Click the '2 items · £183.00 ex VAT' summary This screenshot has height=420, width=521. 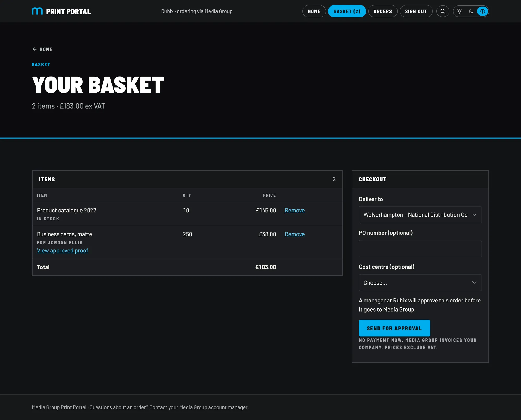[x=69, y=106]
